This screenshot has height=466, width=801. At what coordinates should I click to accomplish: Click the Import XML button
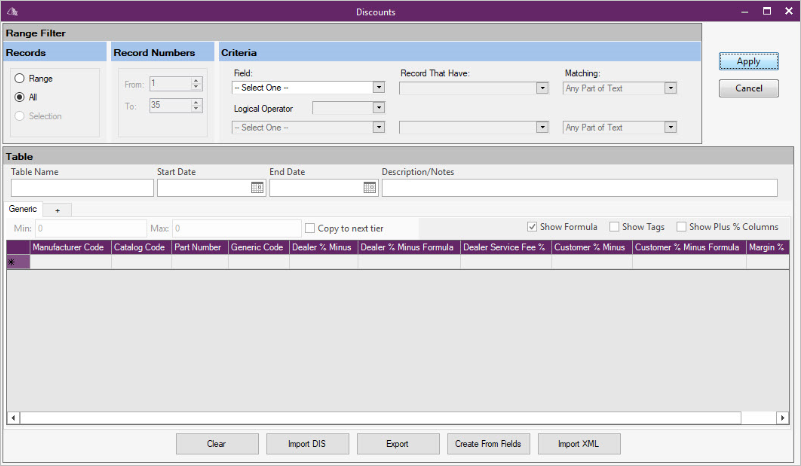coord(579,444)
